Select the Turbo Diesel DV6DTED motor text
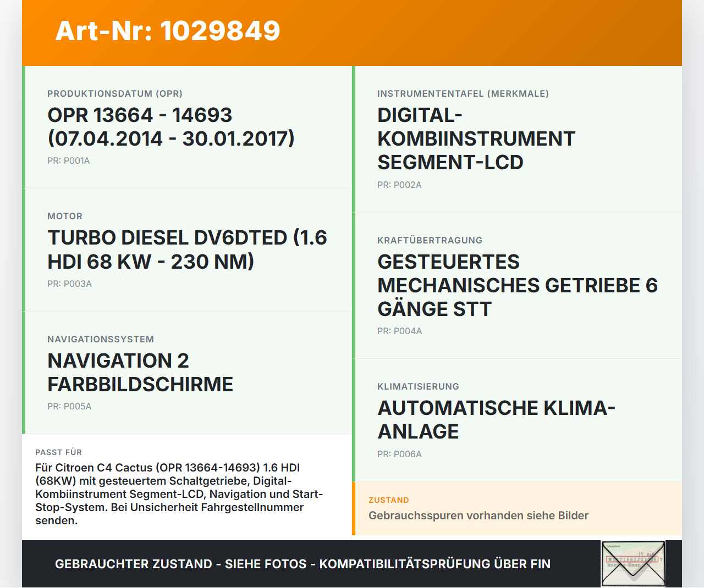 (x=187, y=249)
